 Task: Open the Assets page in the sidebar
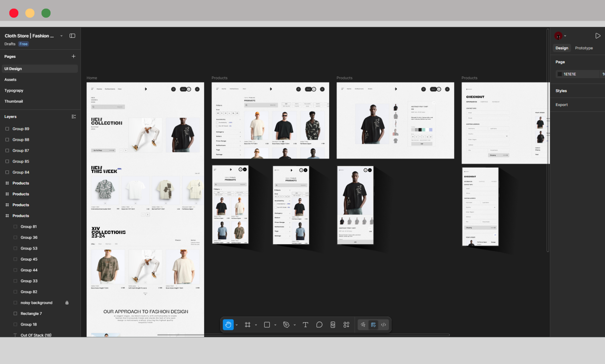point(10,79)
